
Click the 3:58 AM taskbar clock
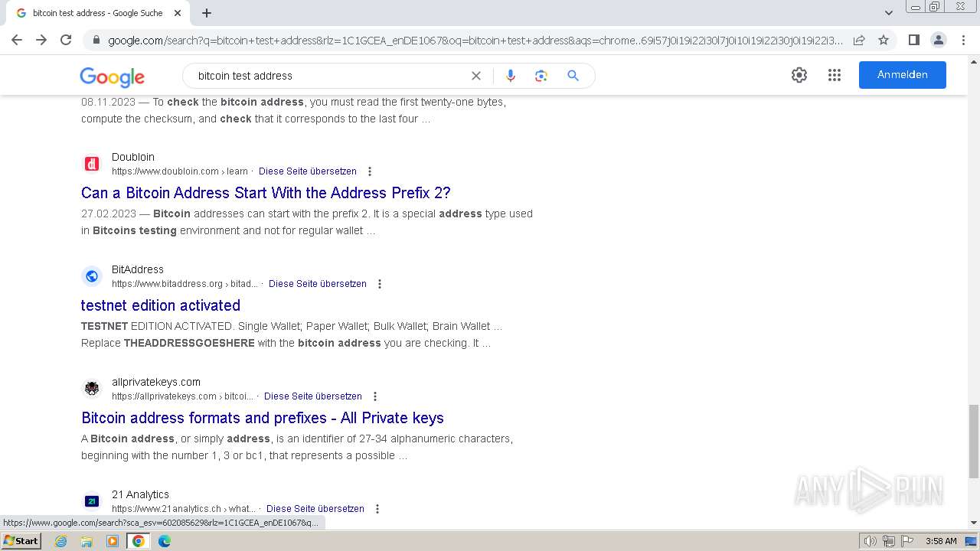tap(941, 541)
